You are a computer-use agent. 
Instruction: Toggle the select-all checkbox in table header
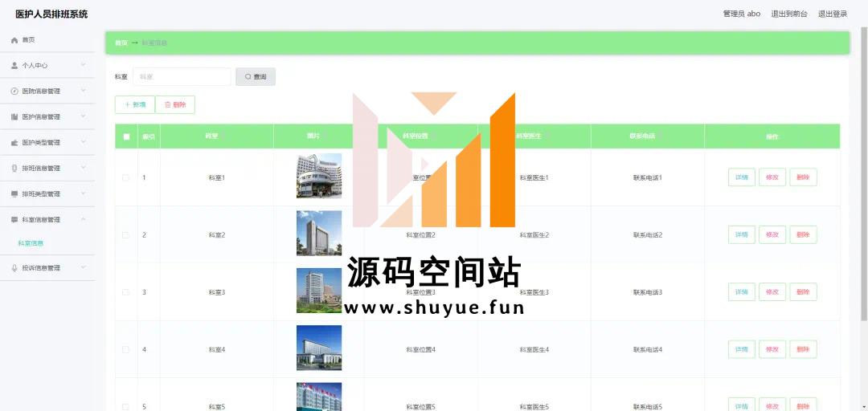[x=126, y=136]
